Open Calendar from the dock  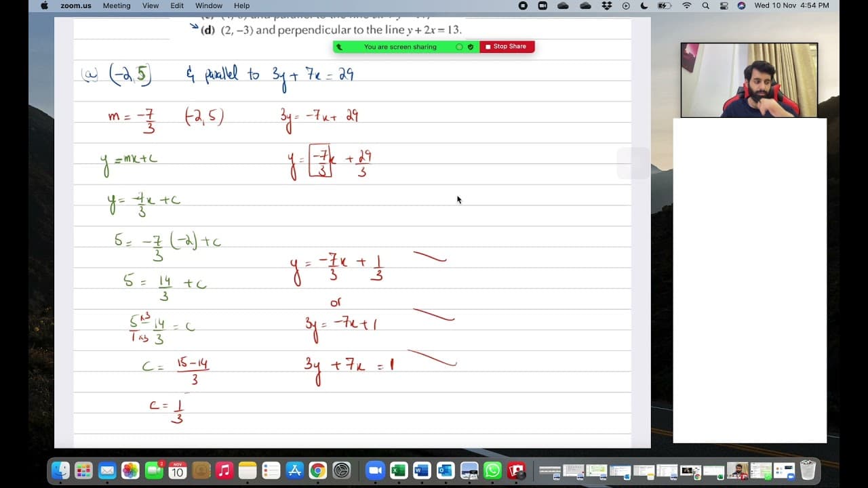(x=178, y=470)
